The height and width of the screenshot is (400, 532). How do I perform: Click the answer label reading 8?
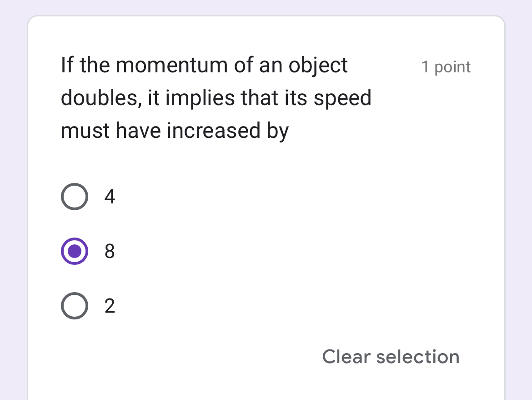[110, 251]
